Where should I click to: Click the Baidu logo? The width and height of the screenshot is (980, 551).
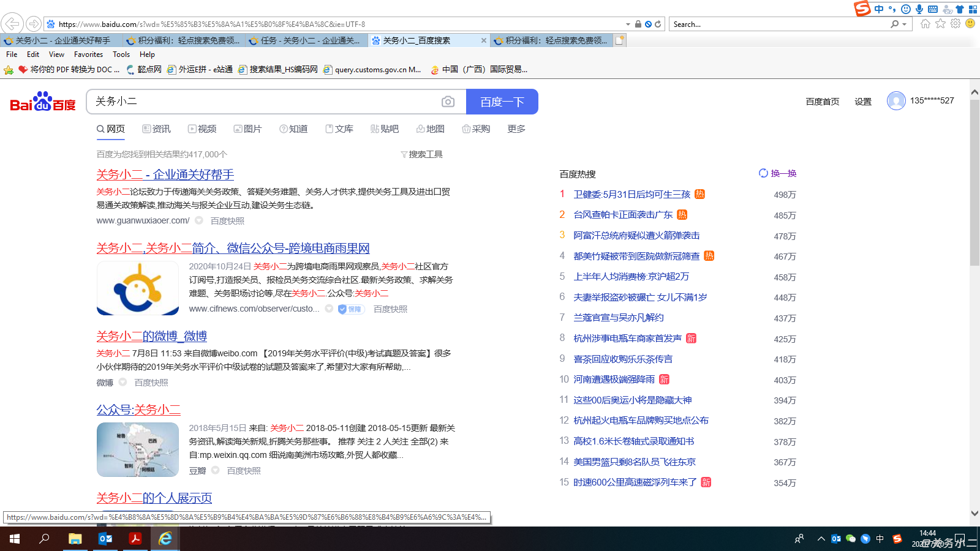pos(43,102)
